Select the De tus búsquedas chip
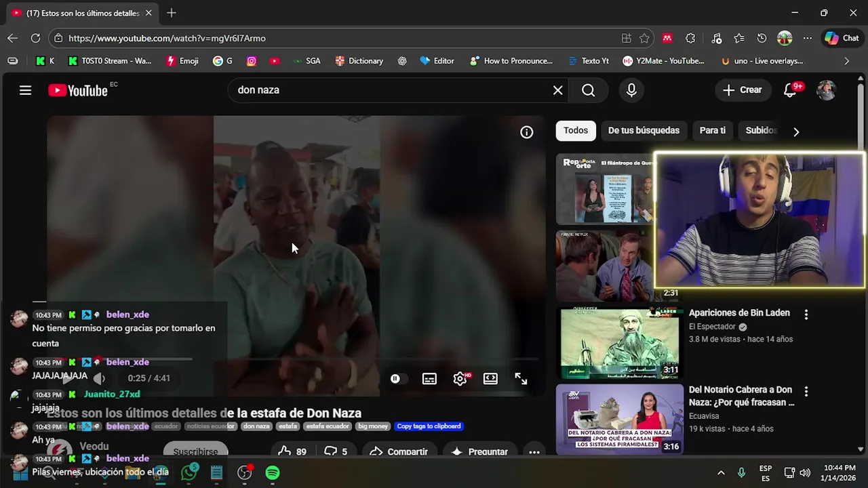868x488 pixels. tap(644, 131)
